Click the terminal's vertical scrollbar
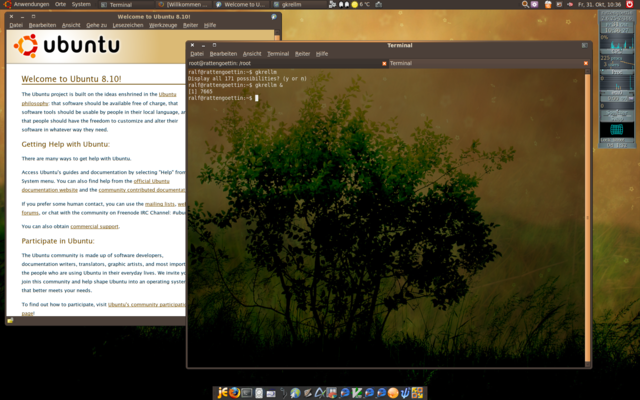The height and width of the screenshot is (400, 640). [x=588, y=218]
